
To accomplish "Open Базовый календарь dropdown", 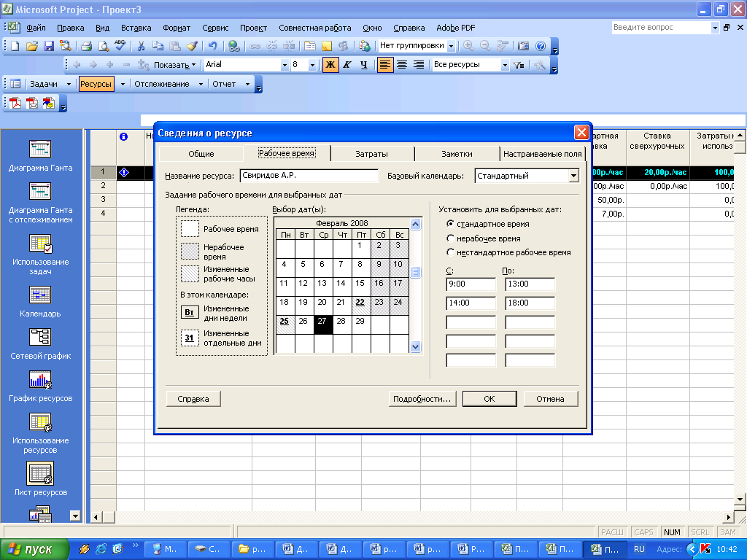I will point(573,176).
